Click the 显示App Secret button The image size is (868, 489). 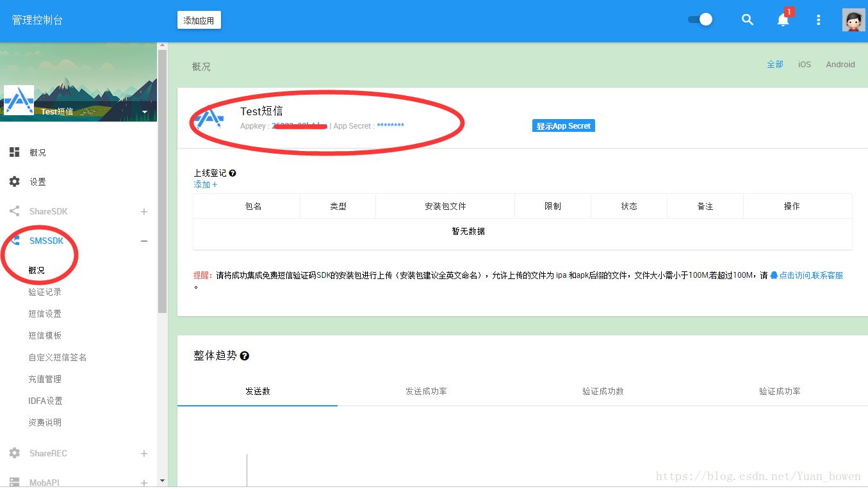pyautogui.click(x=564, y=126)
